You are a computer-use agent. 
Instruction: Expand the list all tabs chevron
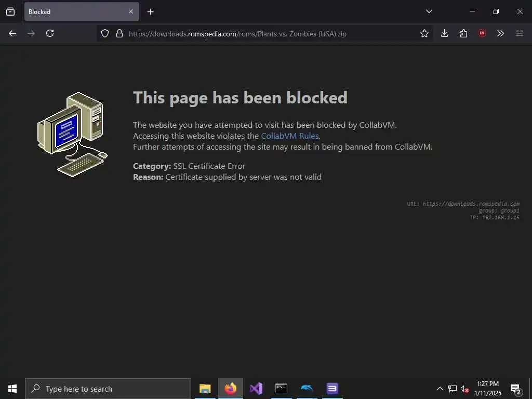[429, 11]
